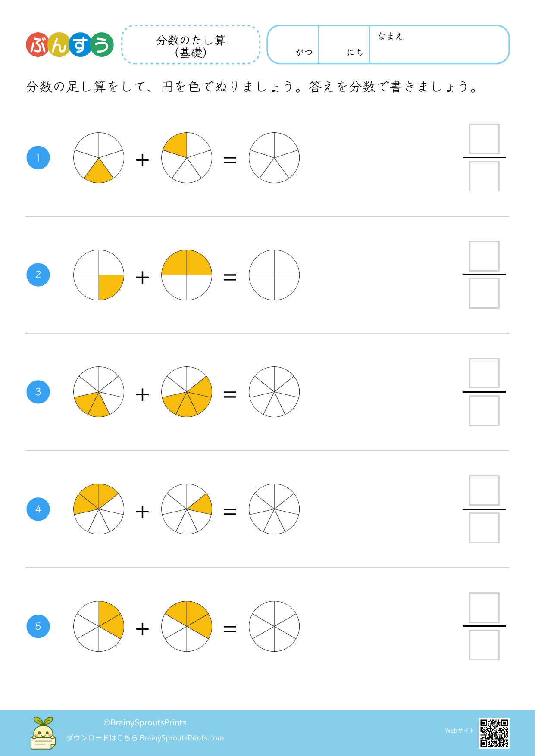Viewport: 535px width, 756px height.
Task: Click the numerator box for problem 3
Action: point(484,373)
